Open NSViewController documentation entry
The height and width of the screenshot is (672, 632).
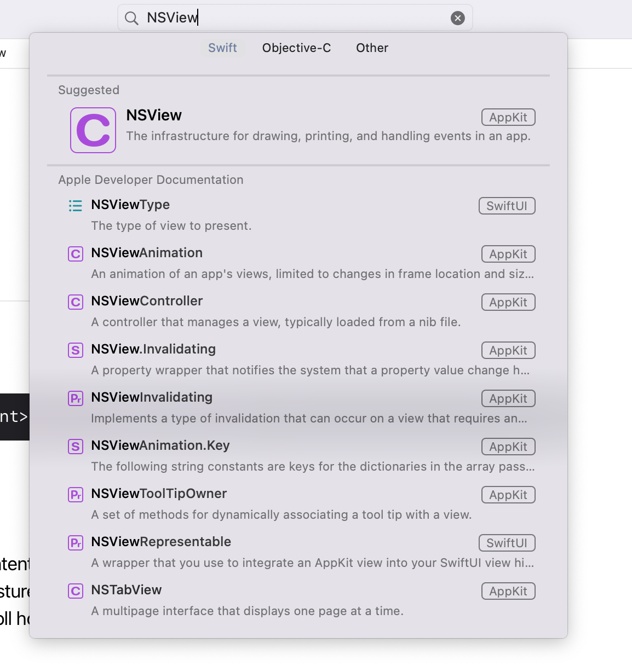[x=147, y=301]
